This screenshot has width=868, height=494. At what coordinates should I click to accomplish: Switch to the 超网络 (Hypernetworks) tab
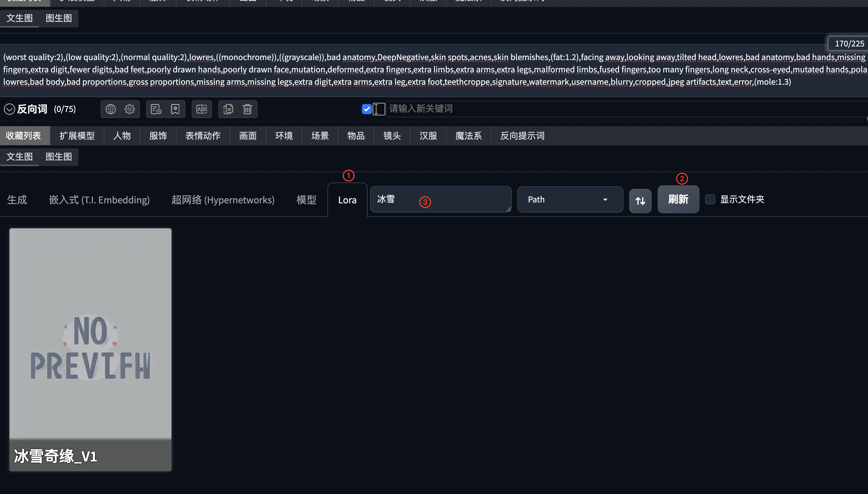coord(223,200)
